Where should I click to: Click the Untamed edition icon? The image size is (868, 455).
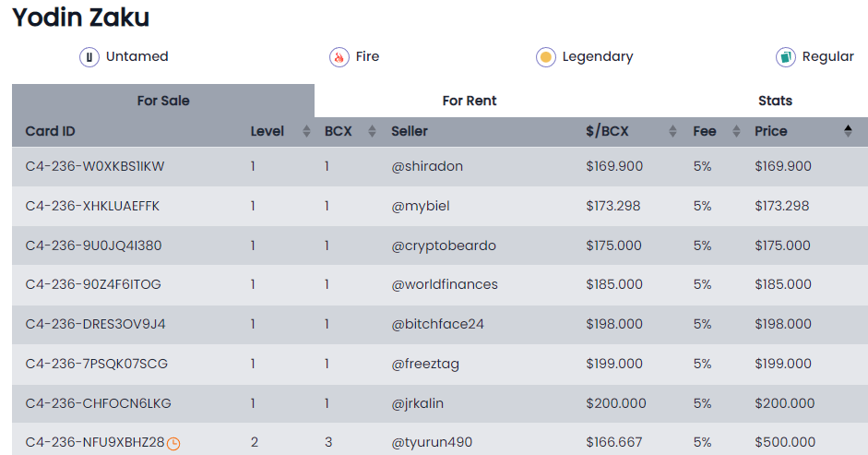click(x=89, y=56)
